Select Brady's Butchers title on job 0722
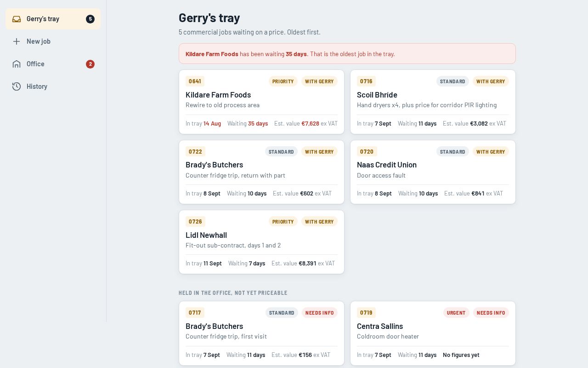Viewport: 588px width, 368px height. coord(215,165)
